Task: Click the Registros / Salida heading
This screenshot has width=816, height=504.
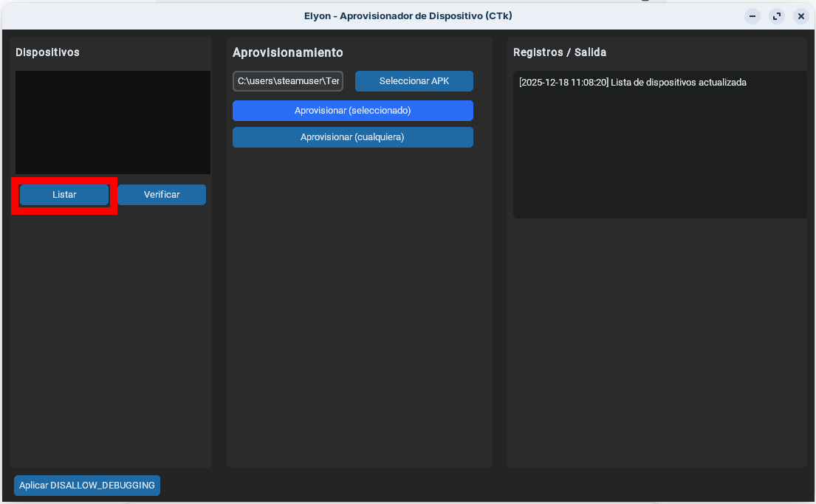Action: coord(559,52)
